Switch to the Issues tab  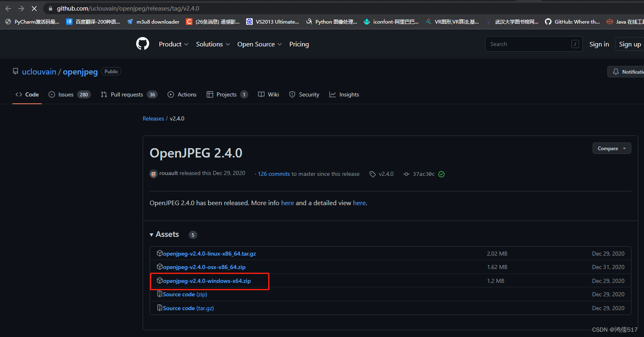[69, 94]
